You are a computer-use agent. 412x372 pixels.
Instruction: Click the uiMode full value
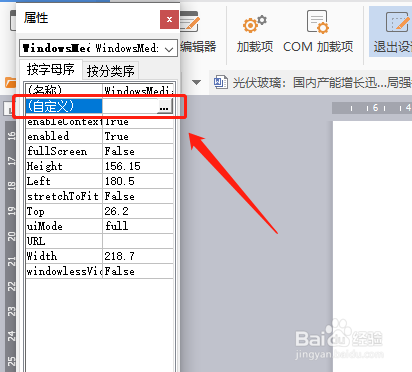138,226
